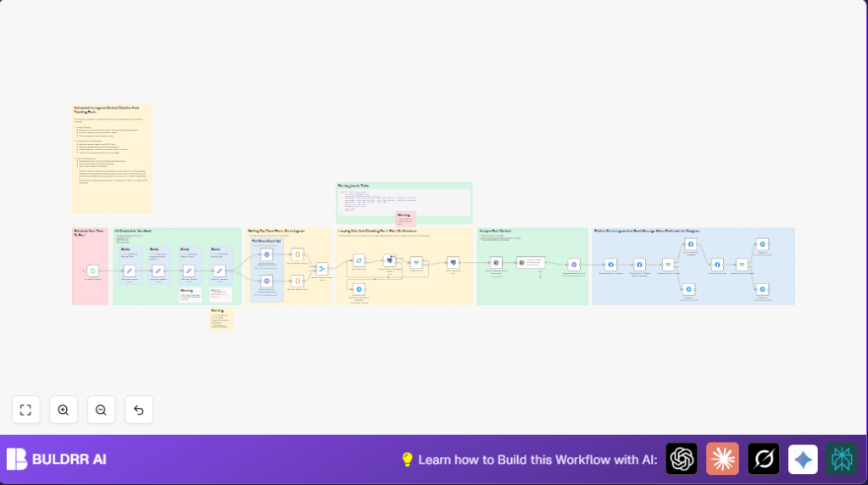Viewport: 868px width, 485px height.
Task: Open the black slashed-circle AI icon
Action: pos(764,459)
